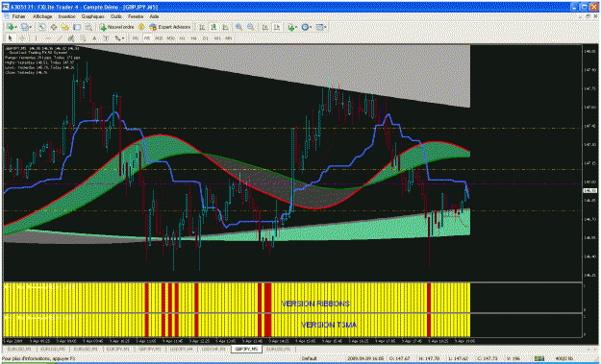Select the arrow cursor tool
Viewport: 601px width, 364px height.
(x=10, y=38)
